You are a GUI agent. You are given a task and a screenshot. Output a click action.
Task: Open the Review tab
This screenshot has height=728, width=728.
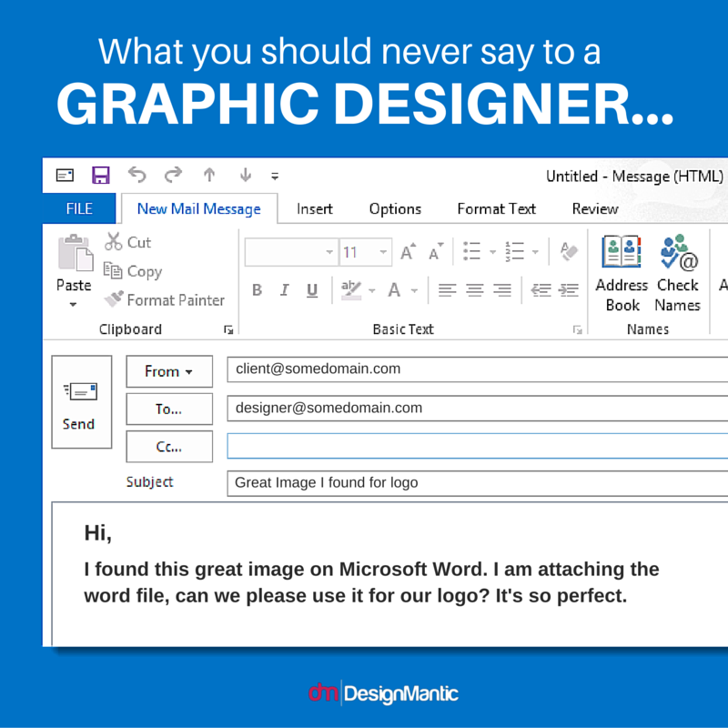pos(595,209)
